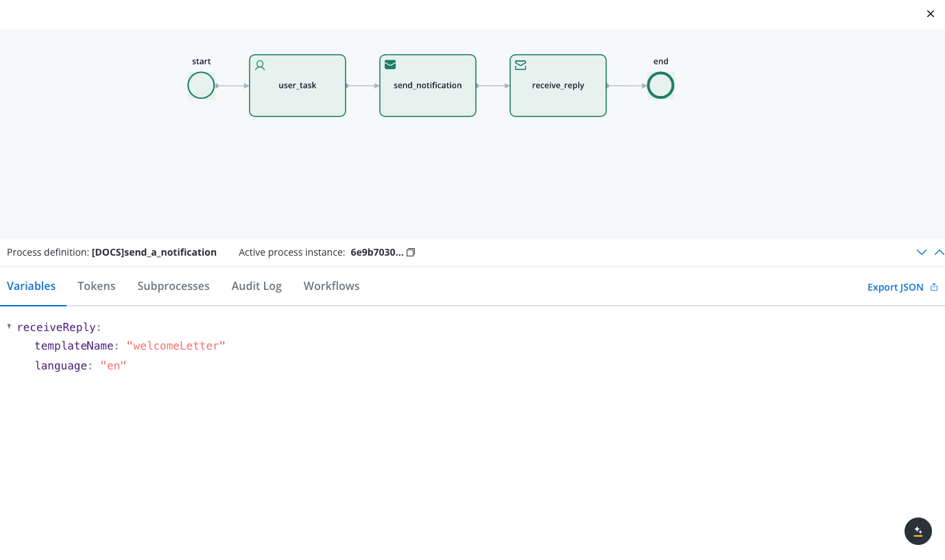Click the Export JSON link
Screen dimensions: 945x560
pyautogui.click(x=895, y=287)
